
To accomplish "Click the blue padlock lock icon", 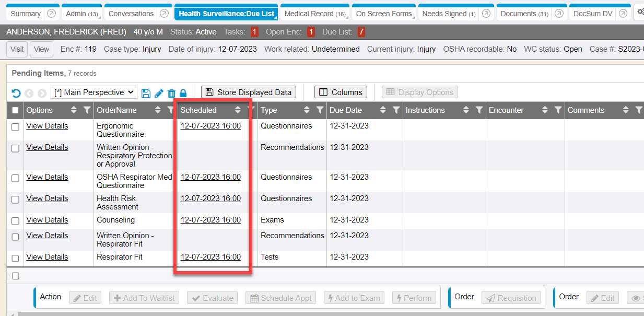I will 183,93.
